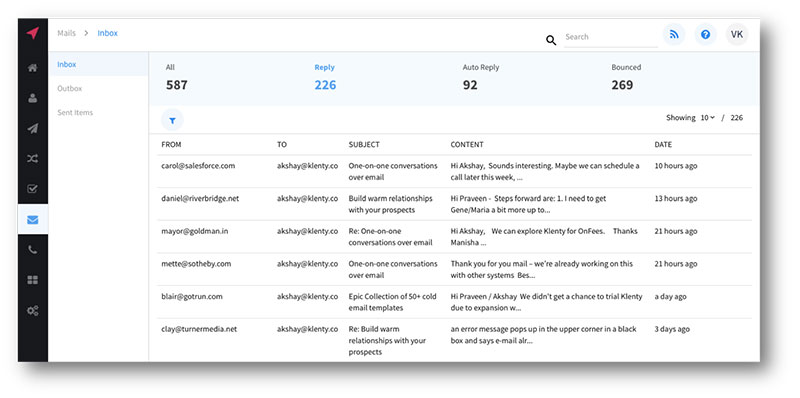This screenshot has height=398, width=800.
Task: Click content 'Thank you for you mail'
Action: 542,269
